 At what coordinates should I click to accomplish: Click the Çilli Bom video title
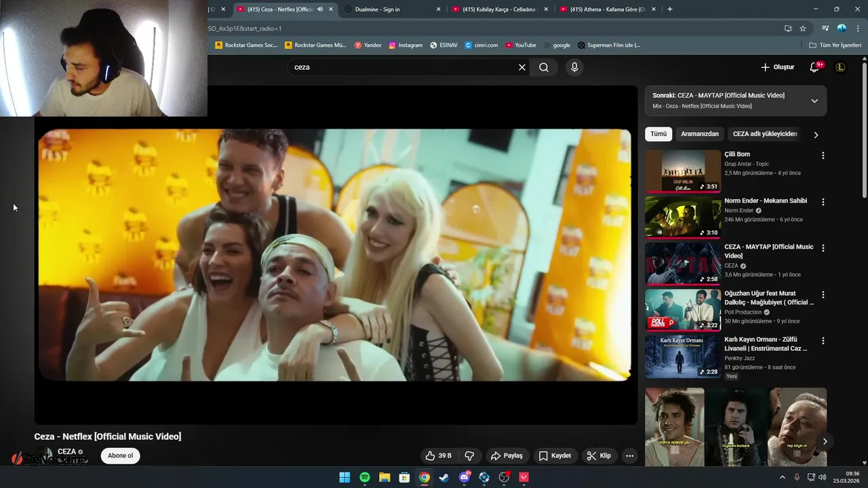(x=737, y=155)
